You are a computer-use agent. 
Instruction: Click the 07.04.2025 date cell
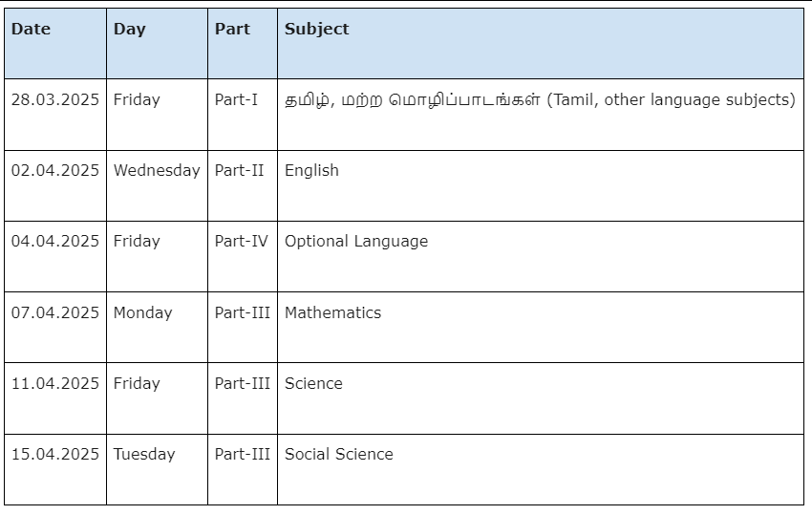tap(55, 328)
